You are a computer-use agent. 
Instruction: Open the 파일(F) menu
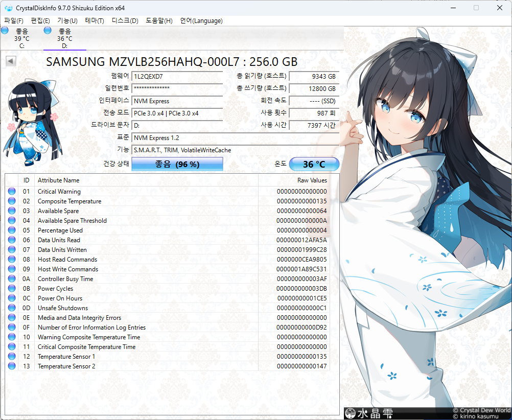13,21
